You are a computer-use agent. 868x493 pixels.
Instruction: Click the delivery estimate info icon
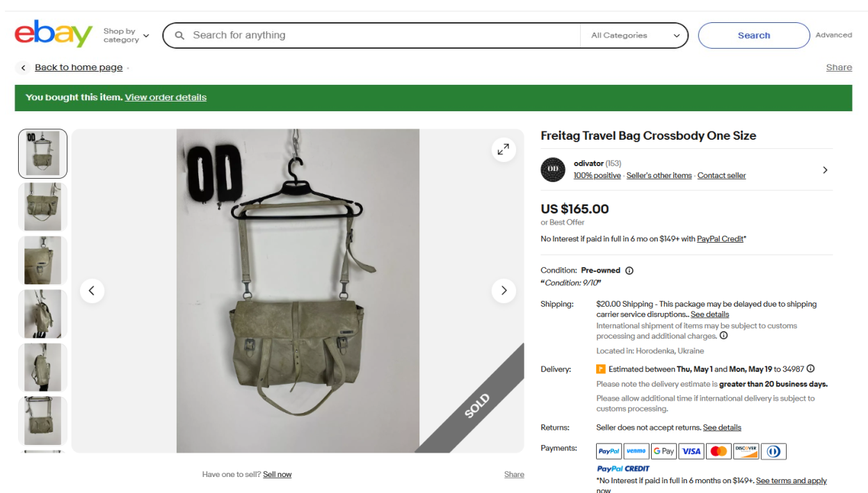(810, 369)
